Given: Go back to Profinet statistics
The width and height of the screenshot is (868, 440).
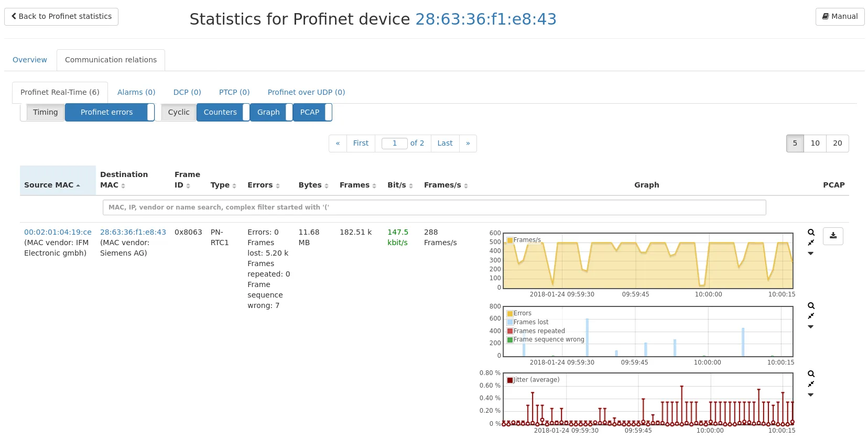Looking at the screenshot, I should click(61, 17).
